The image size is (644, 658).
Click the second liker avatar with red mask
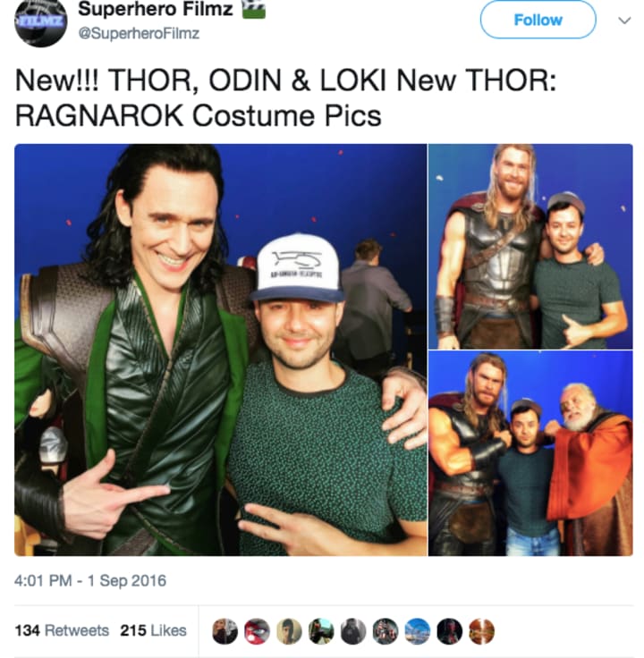coord(257,631)
